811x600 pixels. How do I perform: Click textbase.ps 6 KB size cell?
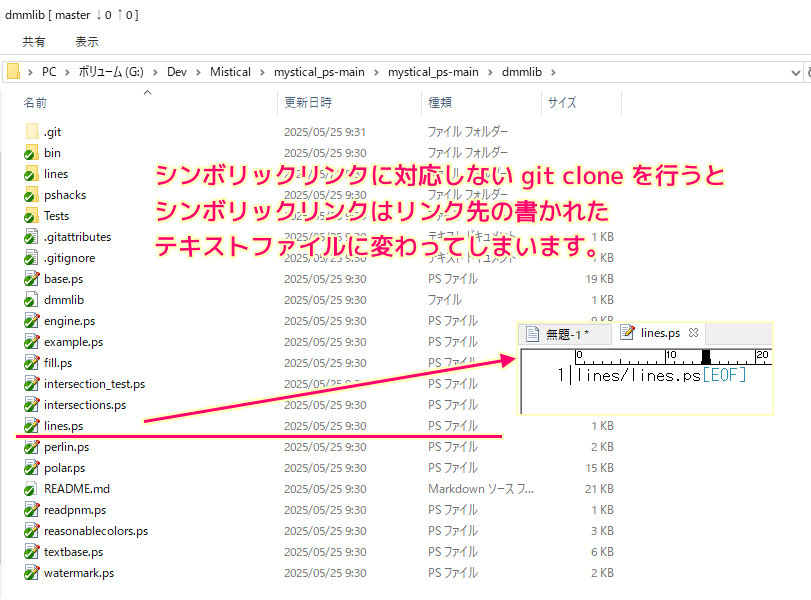click(x=602, y=552)
